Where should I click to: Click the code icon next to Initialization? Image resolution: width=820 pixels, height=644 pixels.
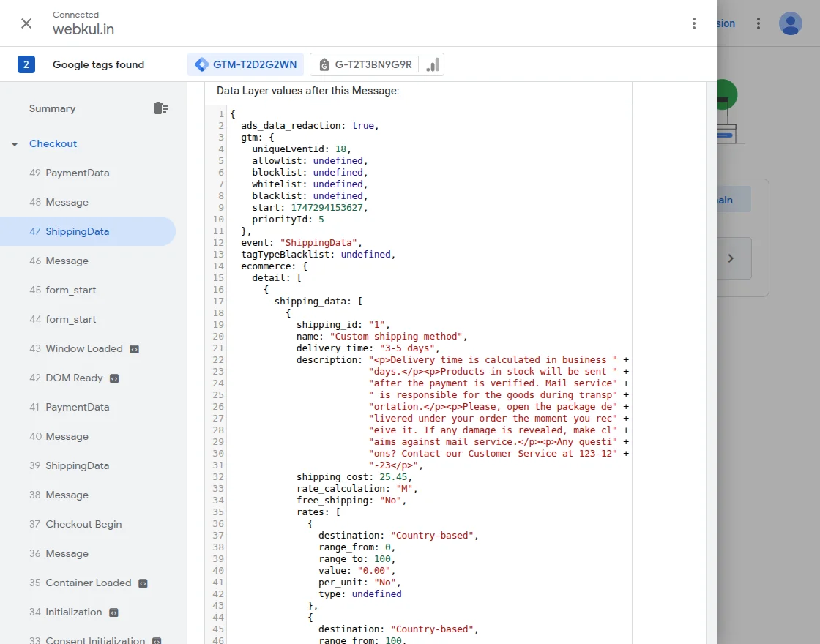click(x=113, y=613)
